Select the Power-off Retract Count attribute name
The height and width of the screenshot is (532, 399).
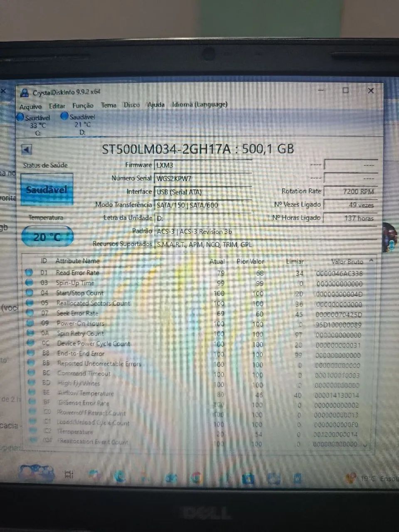(x=91, y=413)
